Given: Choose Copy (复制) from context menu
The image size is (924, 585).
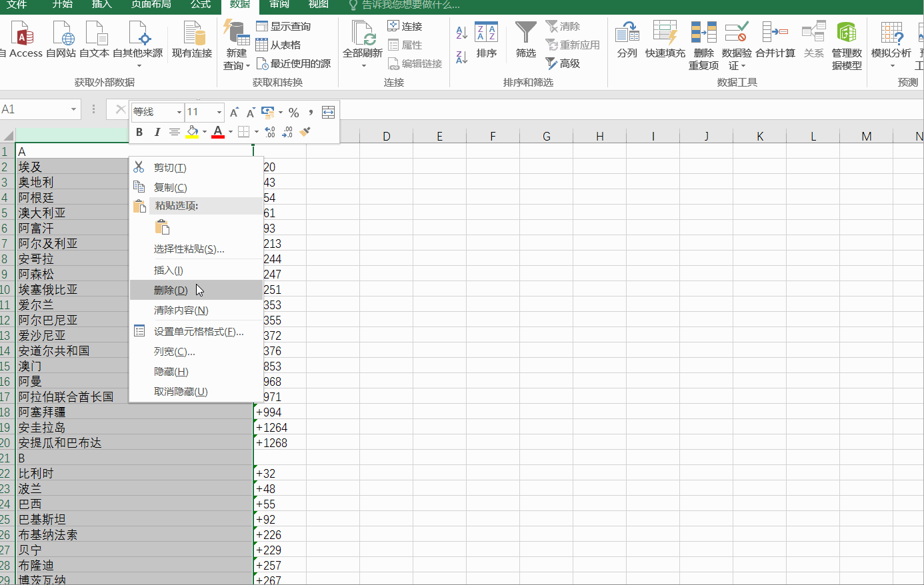Looking at the screenshot, I should (196, 187).
